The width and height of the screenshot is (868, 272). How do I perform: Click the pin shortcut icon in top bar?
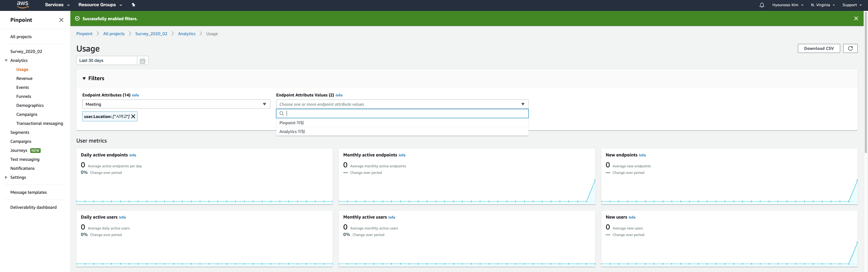coord(133,5)
